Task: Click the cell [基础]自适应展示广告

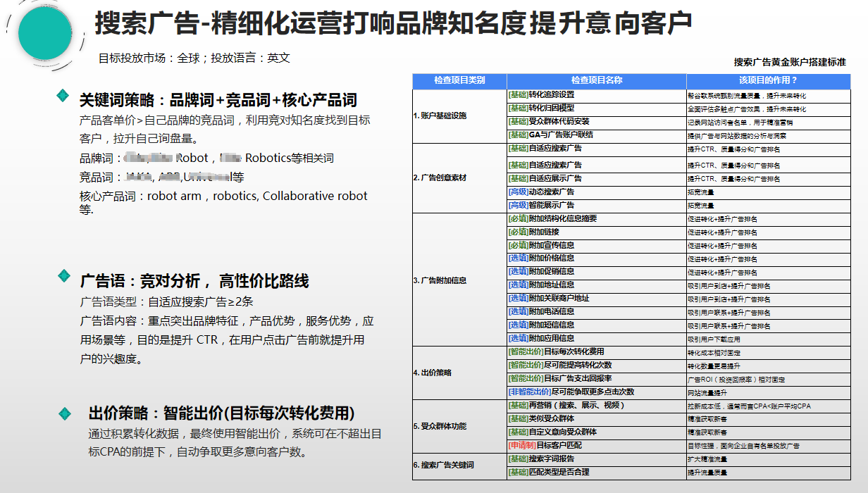Action: (x=597, y=179)
